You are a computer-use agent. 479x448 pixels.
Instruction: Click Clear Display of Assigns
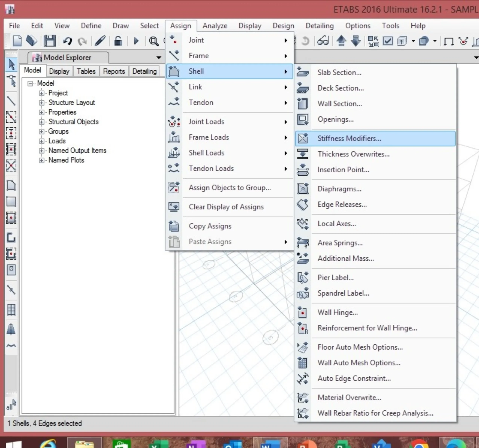tap(226, 207)
